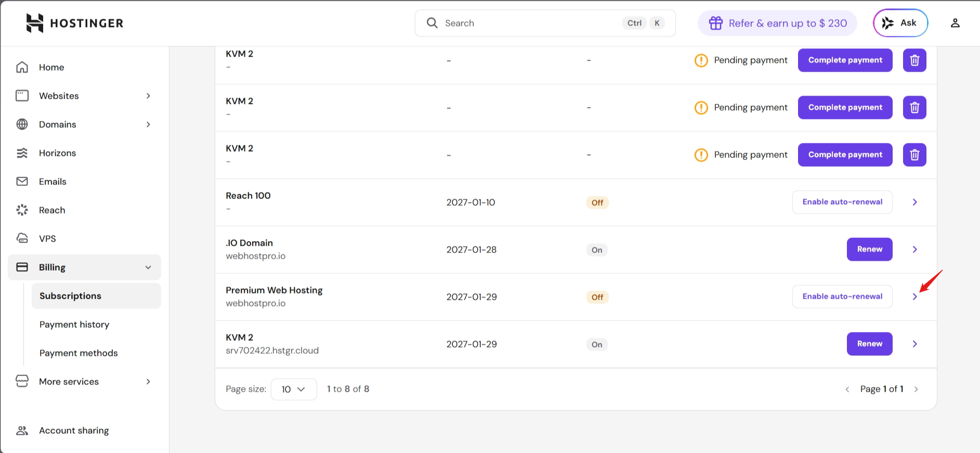Screen dimensions: 980x453
Task: Expand the More services submenu
Action: (x=148, y=381)
